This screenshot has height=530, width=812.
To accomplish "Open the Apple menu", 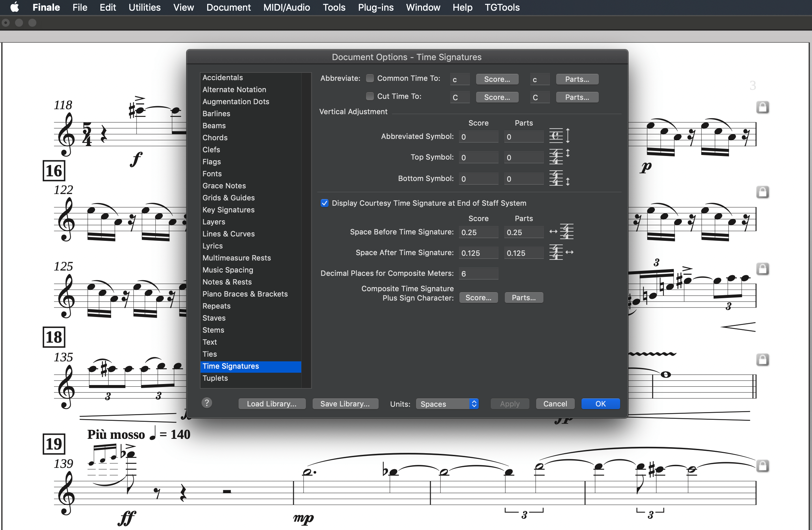I will tap(14, 7).
